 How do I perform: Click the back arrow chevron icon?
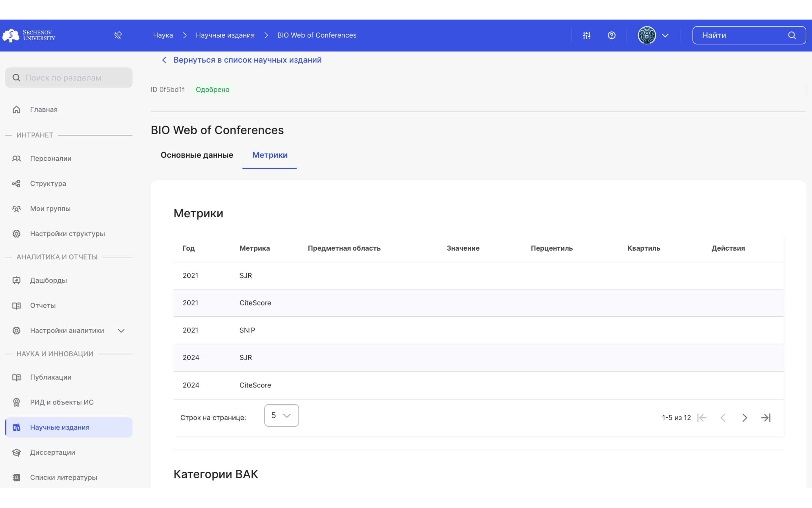pos(164,60)
